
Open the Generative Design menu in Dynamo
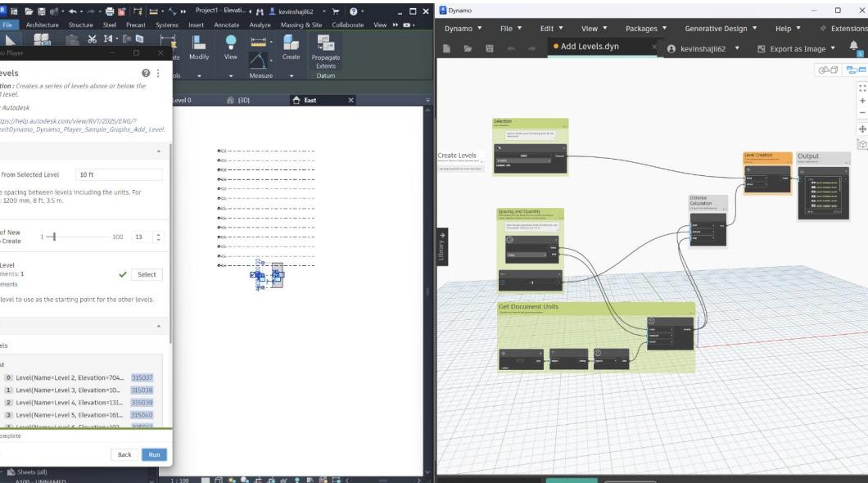[x=721, y=28]
